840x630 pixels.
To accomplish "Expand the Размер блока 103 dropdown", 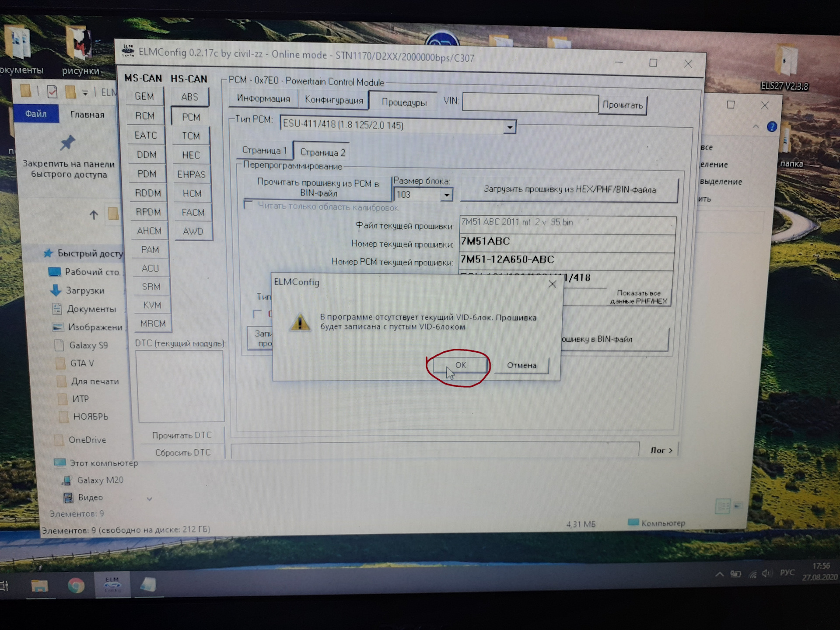I will pyautogui.click(x=446, y=195).
